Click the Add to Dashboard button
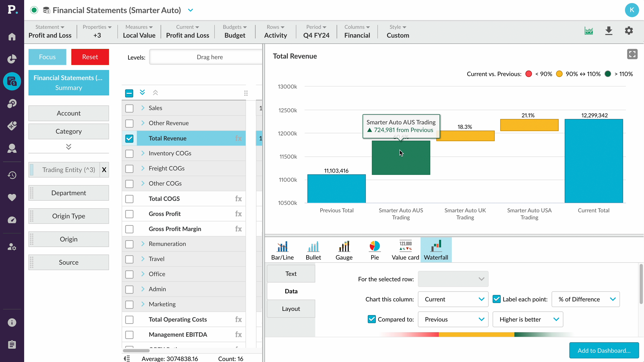 pos(604,350)
